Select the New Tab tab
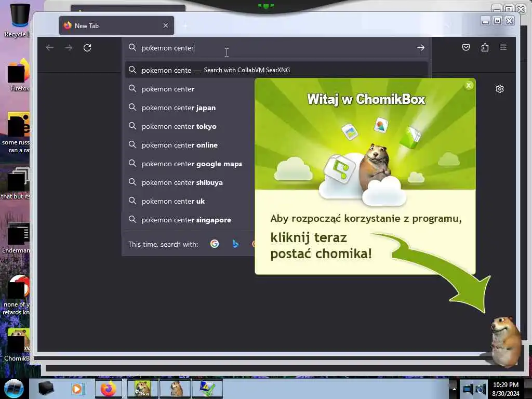Screen dimensions: 532x399 pos(116,25)
